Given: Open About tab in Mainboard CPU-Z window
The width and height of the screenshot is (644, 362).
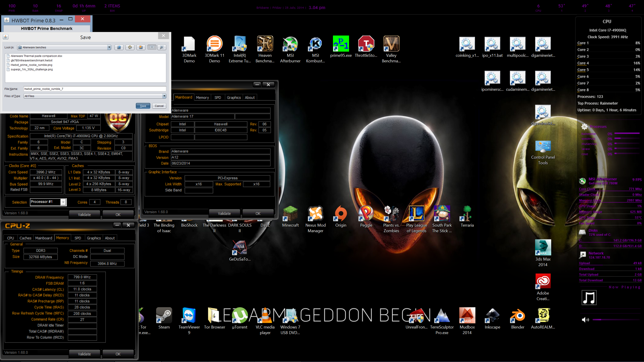Looking at the screenshot, I should tap(250, 97).
